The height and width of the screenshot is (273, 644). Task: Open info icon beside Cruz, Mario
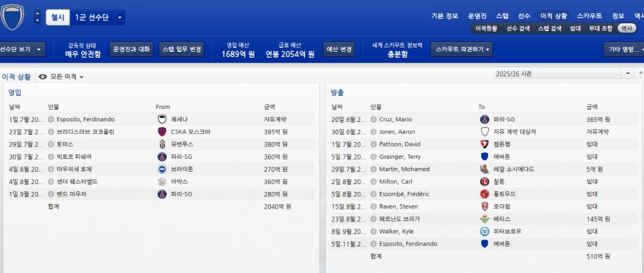click(373, 119)
